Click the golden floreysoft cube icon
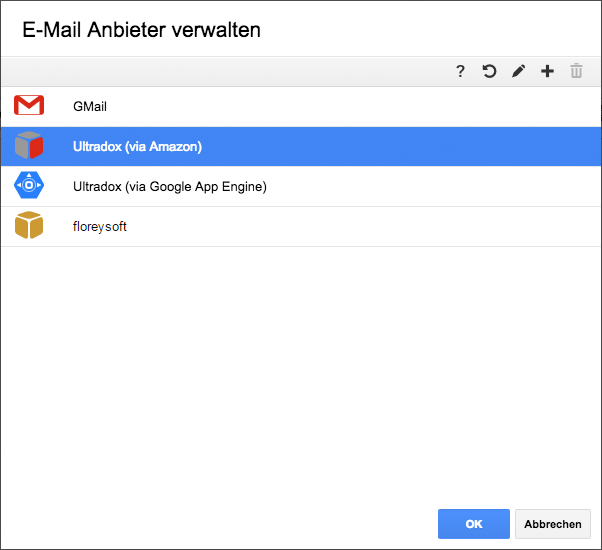Viewport: 602px width, 550px height. pos(29,225)
